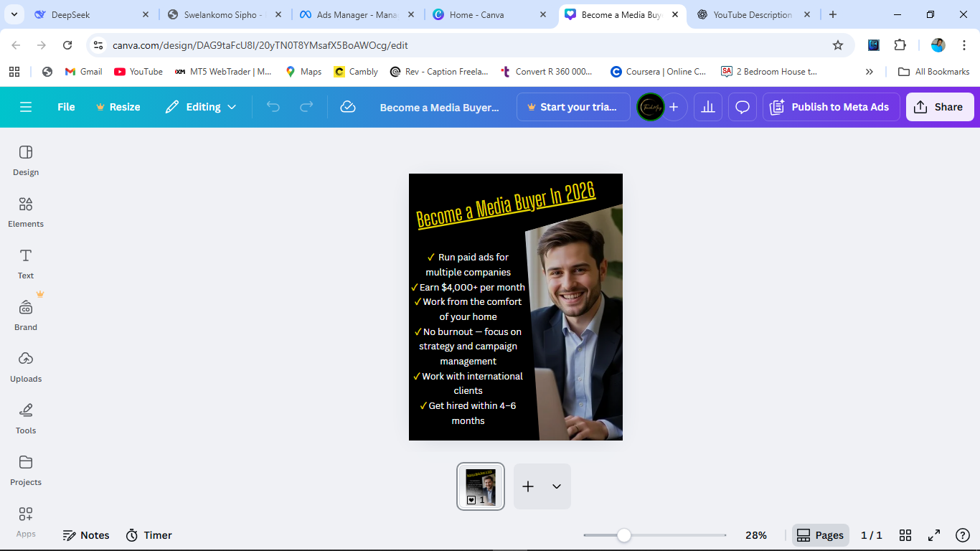Enter fullscreen present mode icon
This screenshot has height=551, width=980.
(934, 535)
